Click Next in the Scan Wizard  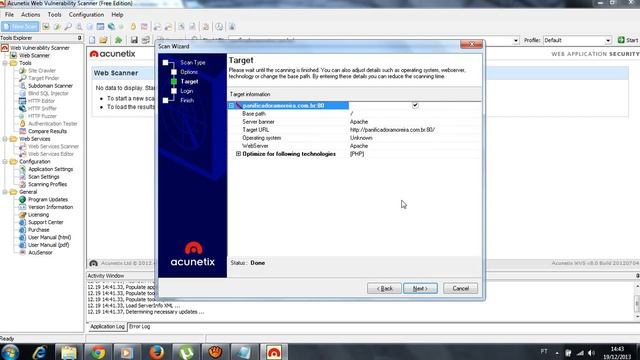(x=420, y=289)
